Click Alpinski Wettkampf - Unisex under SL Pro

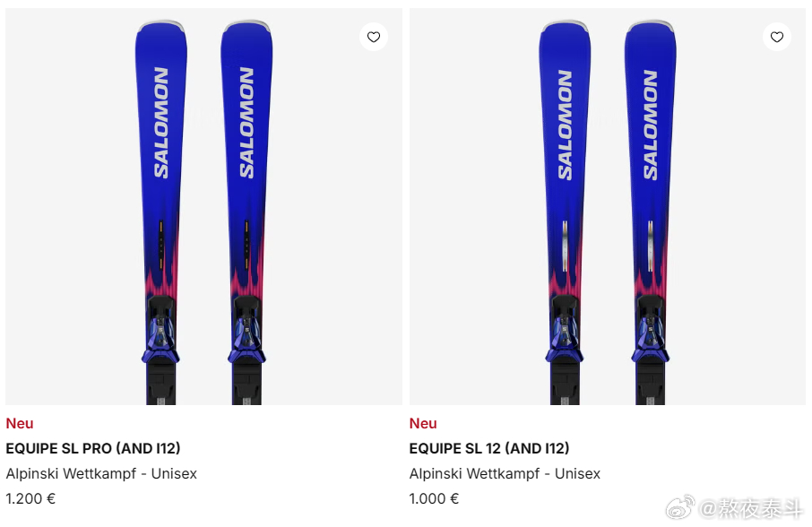[x=101, y=474]
